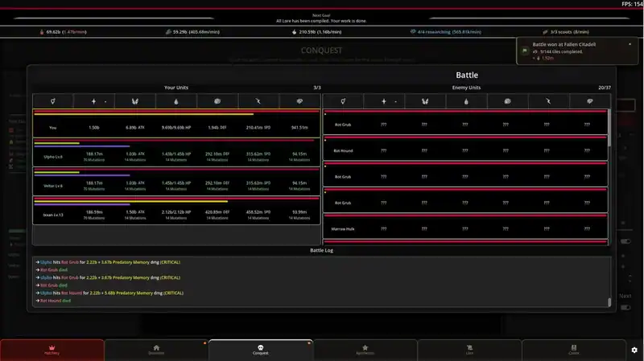The image size is (644, 361).
Task: Select the first Rot Grub enemy row
Action: (x=465, y=122)
